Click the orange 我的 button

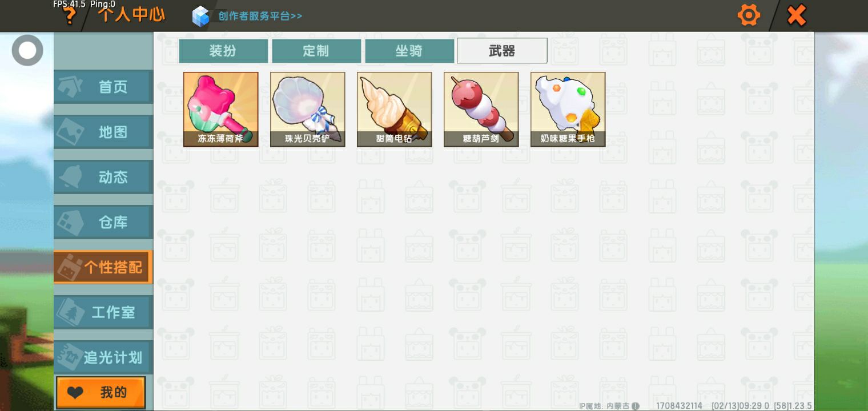pos(101,392)
